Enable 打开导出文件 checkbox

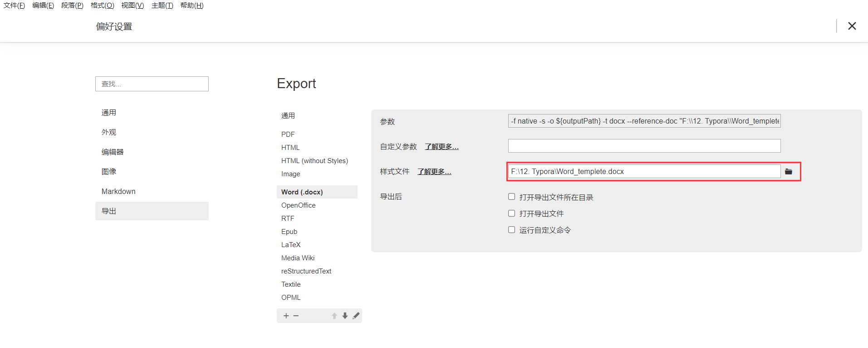(x=511, y=213)
